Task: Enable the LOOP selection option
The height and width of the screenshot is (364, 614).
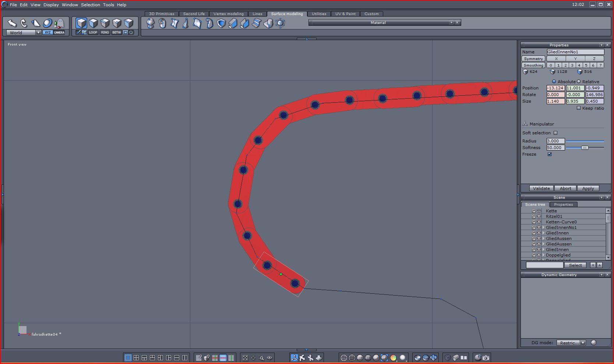Action: (93, 32)
